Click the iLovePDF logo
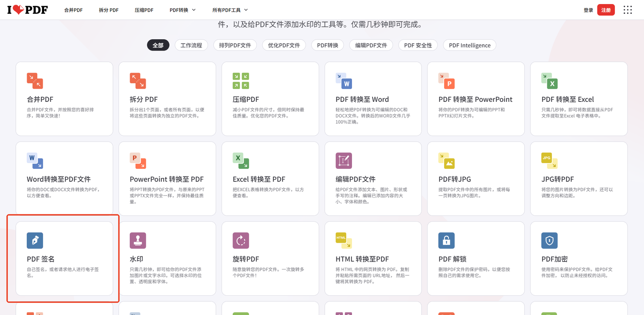Screen dimensions: 644x315 (28, 10)
